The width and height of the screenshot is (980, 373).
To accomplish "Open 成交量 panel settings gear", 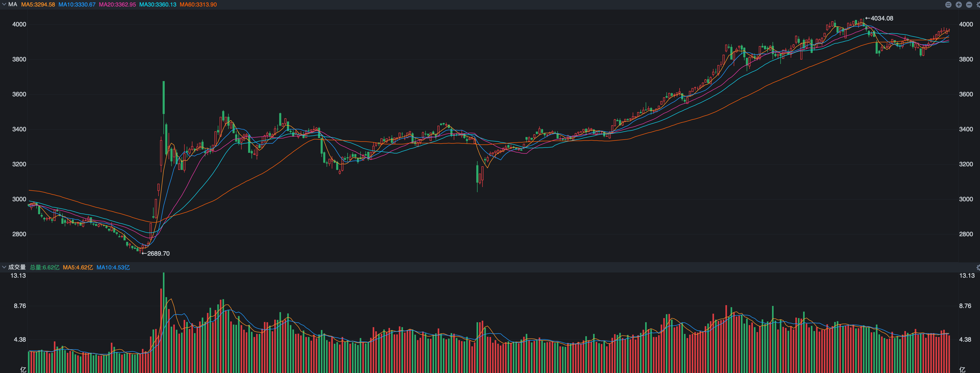I will (x=978, y=267).
